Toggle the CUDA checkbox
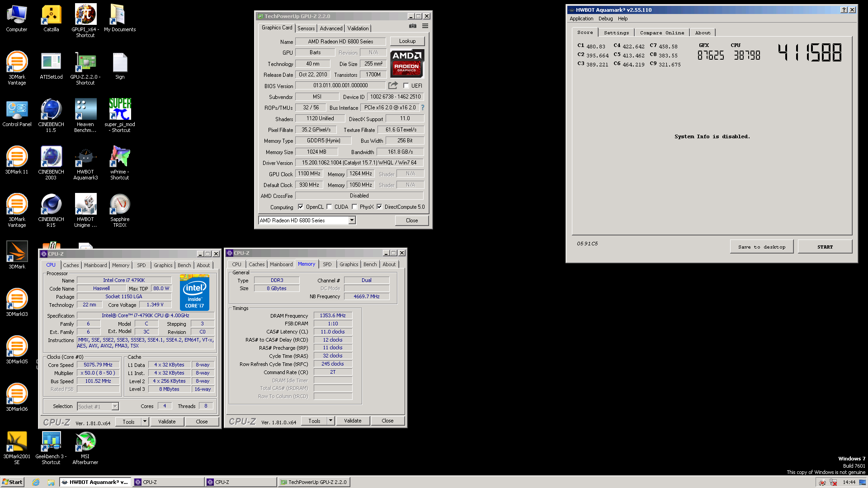The height and width of the screenshot is (488, 868). click(x=329, y=207)
